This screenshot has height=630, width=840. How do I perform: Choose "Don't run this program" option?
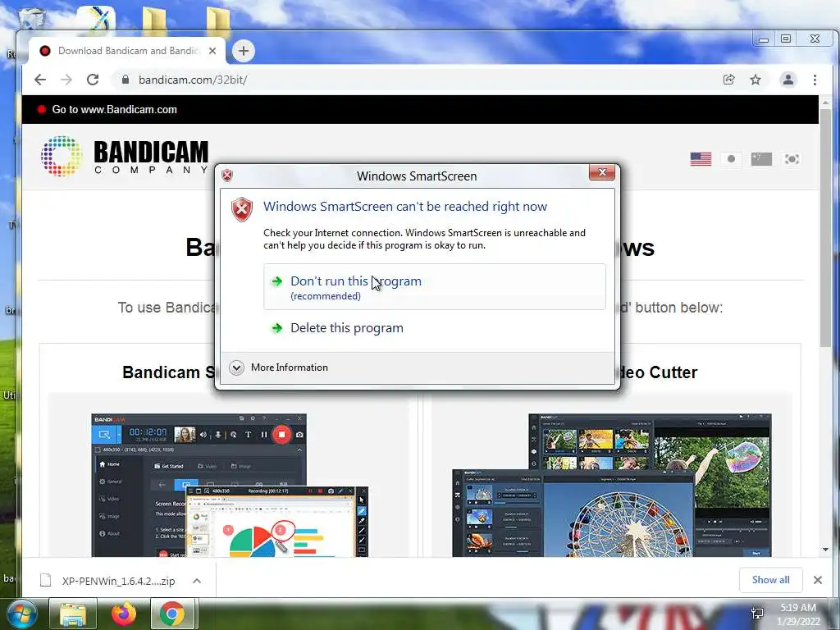click(x=435, y=286)
